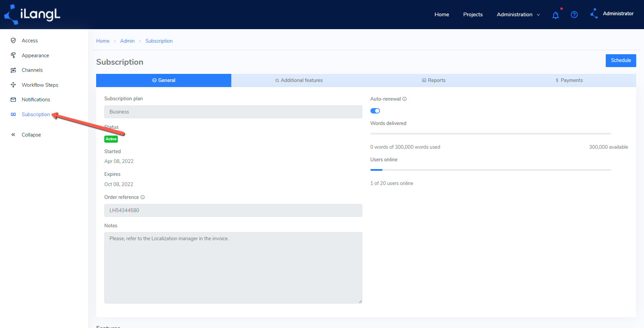Click the Appearance paint roller icon
Viewport: 644px width, 328px height.
point(13,55)
